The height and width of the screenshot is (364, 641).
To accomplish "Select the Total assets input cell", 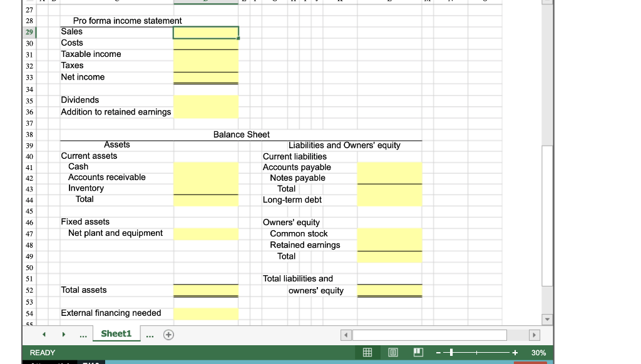I will pyautogui.click(x=205, y=290).
